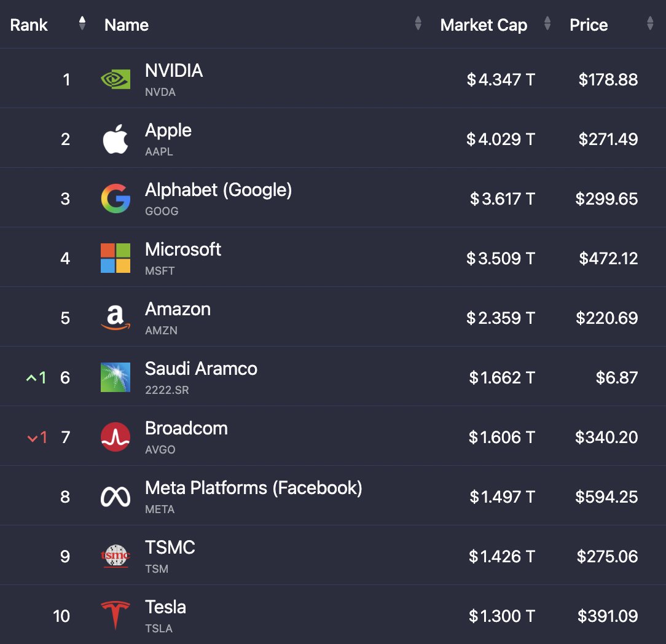Click the $271.49 price value
The width and height of the screenshot is (666, 644).
608,139
